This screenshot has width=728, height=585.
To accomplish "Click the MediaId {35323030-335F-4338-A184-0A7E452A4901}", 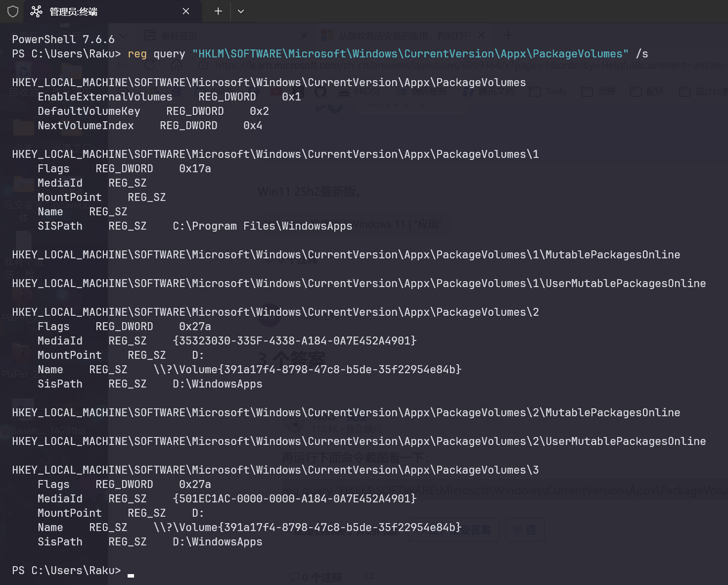I will (295, 341).
